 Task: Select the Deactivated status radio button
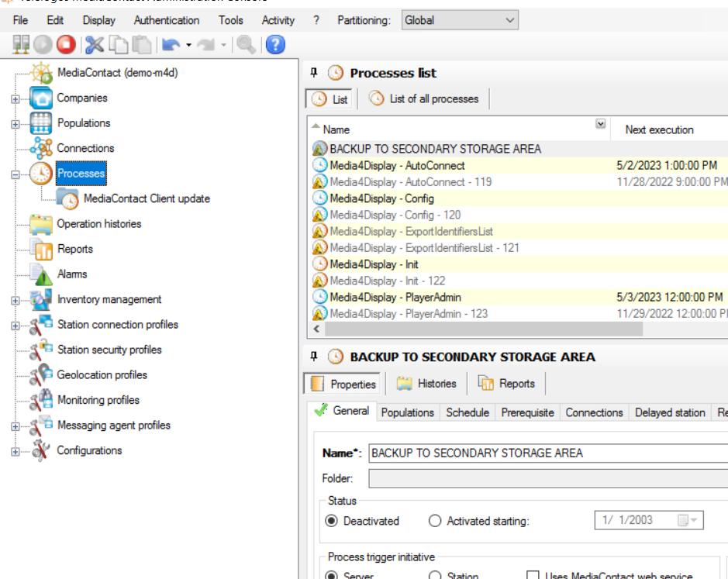(x=331, y=521)
